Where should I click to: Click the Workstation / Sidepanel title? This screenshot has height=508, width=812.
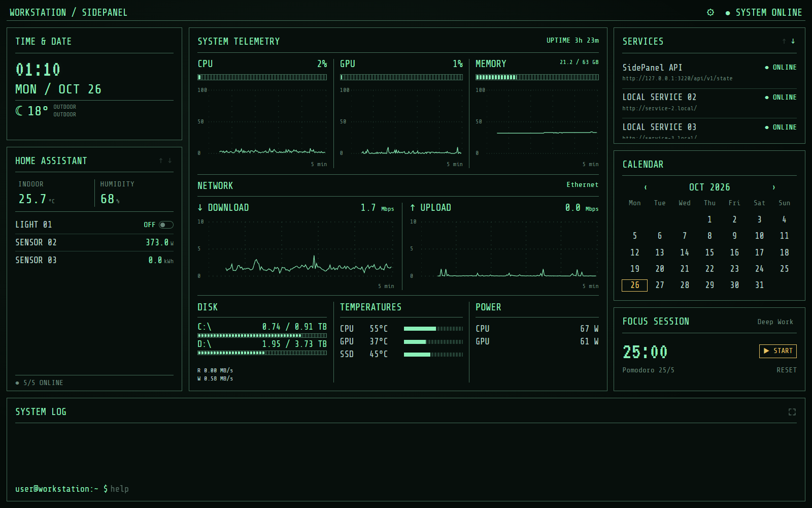tap(69, 12)
